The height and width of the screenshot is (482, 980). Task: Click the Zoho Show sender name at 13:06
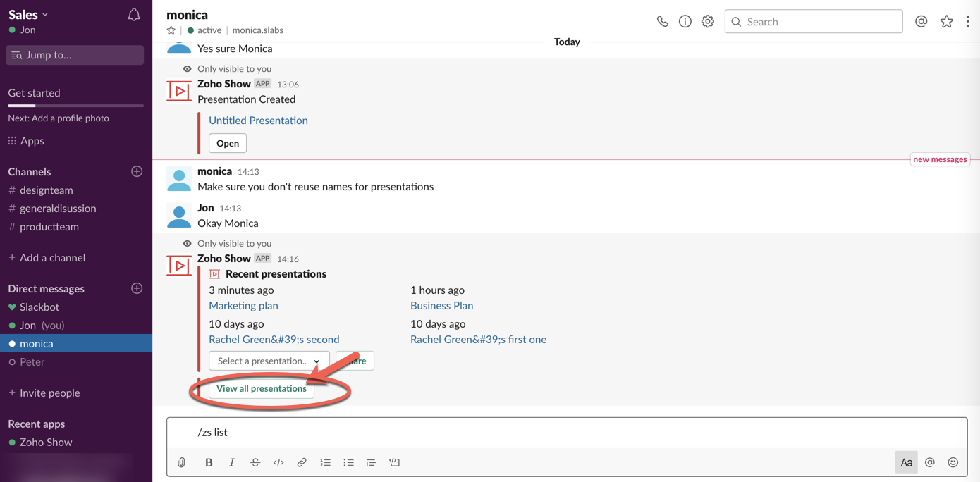[224, 84]
